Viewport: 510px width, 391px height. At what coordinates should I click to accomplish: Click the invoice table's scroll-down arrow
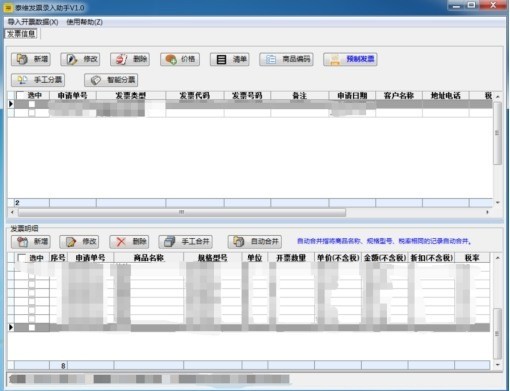(498, 202)
